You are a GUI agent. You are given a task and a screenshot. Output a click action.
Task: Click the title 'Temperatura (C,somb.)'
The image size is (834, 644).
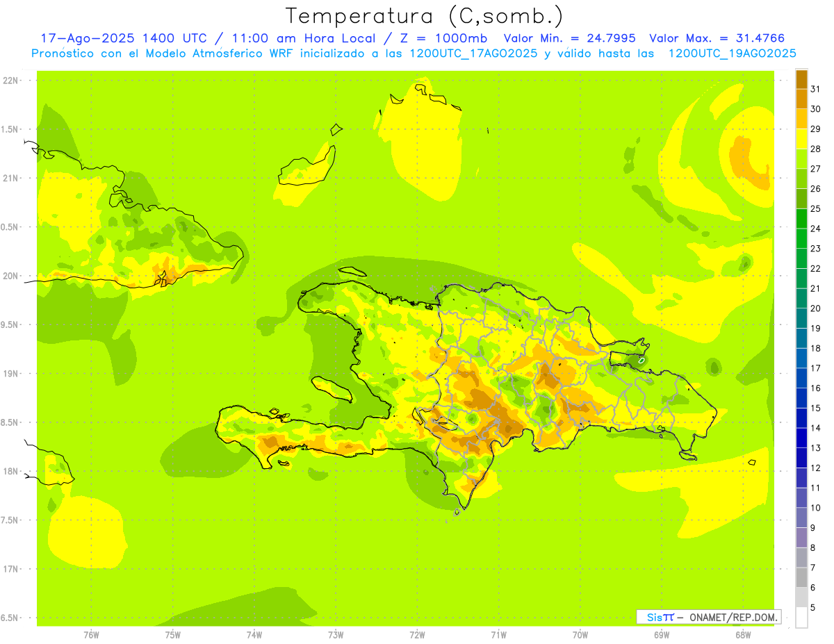[424, 16]
